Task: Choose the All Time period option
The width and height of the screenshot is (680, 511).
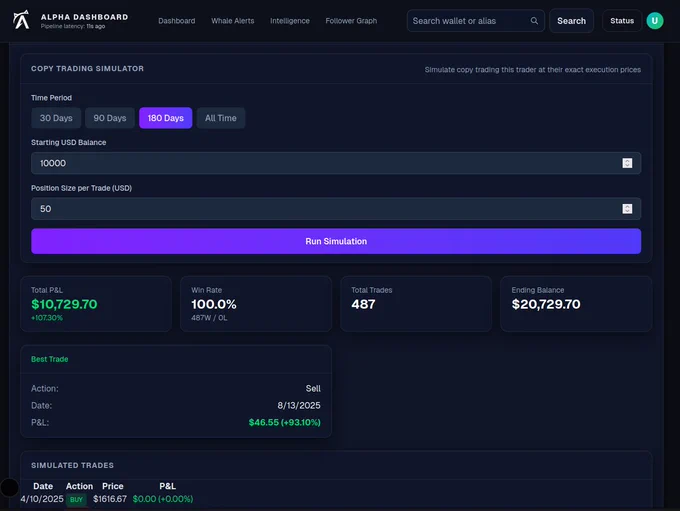Action: coord(220,118)
